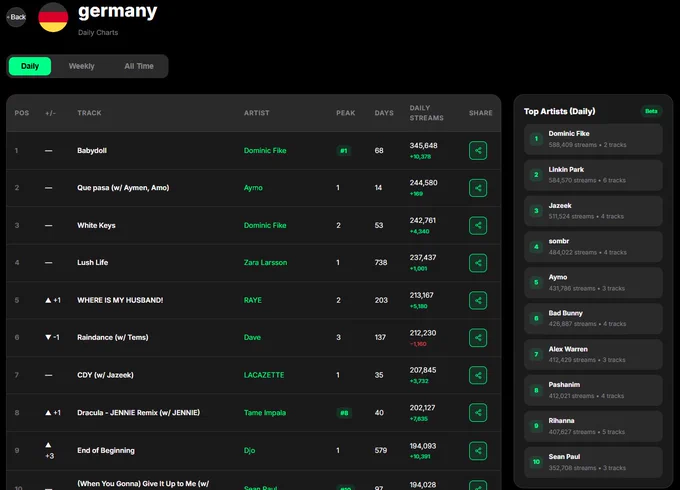Click the White Keys track title
Image resolution: width=680 pixels, height=490 pixels.
tap(96, 225)
